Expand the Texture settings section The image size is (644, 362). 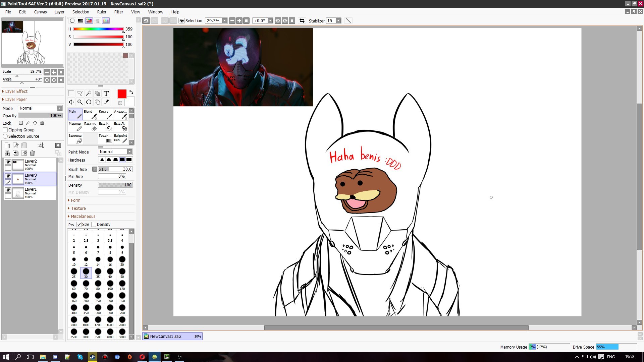pos(78,208)
